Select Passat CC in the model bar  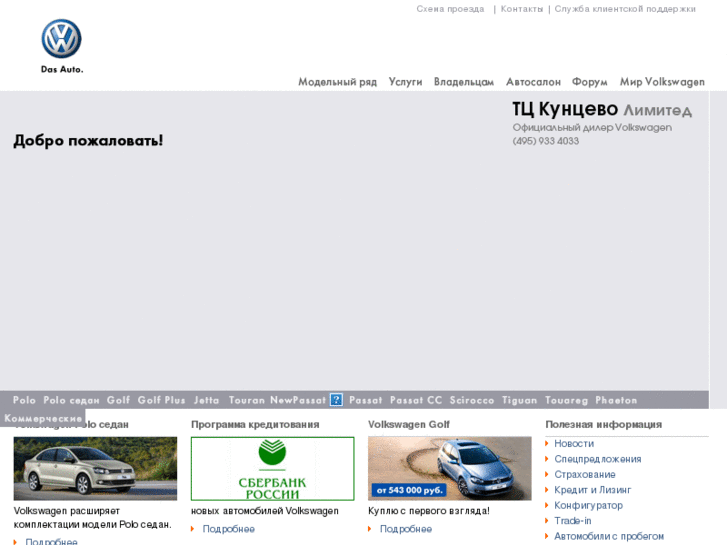point(416,400)
